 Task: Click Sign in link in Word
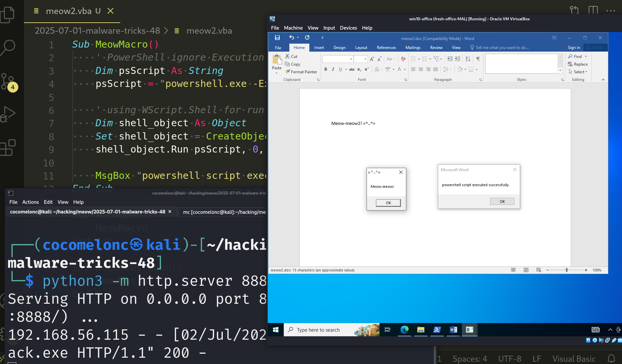pyautogui.click(x=574, y=48)
